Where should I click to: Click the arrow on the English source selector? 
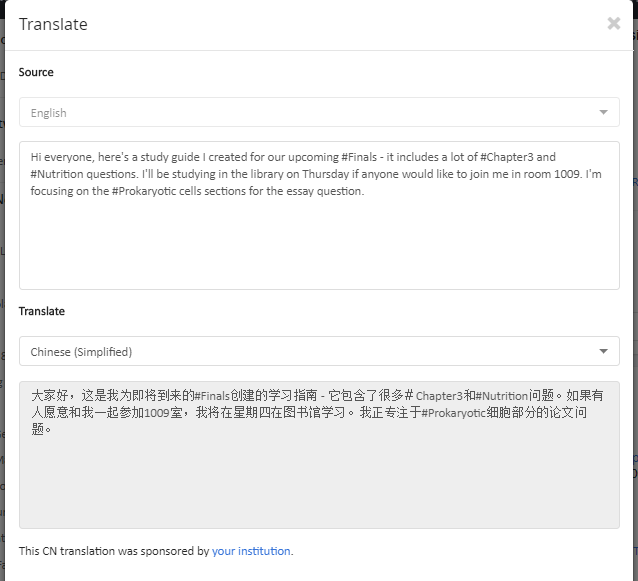tap(603, 112)
